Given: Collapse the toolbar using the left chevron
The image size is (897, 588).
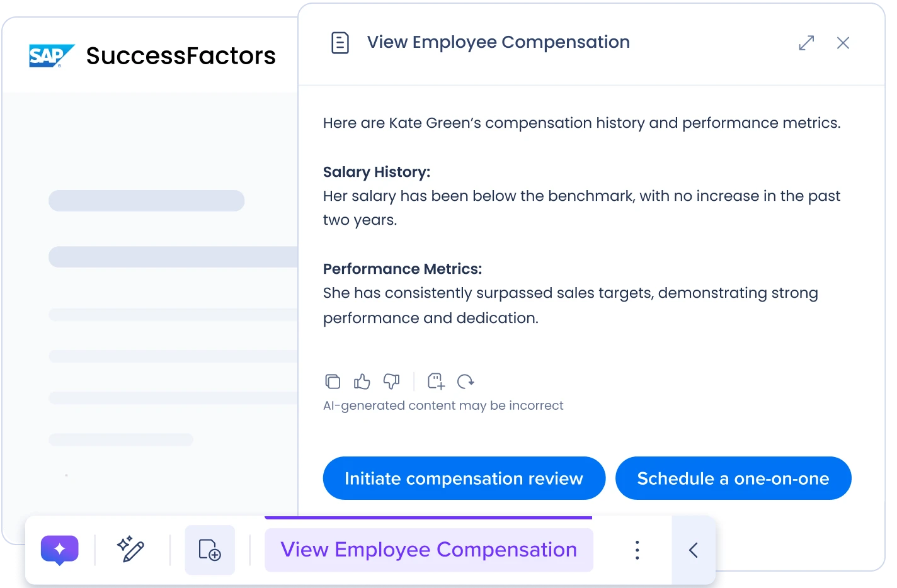Looking at the screenshot, I should click(x=693, y=550).
